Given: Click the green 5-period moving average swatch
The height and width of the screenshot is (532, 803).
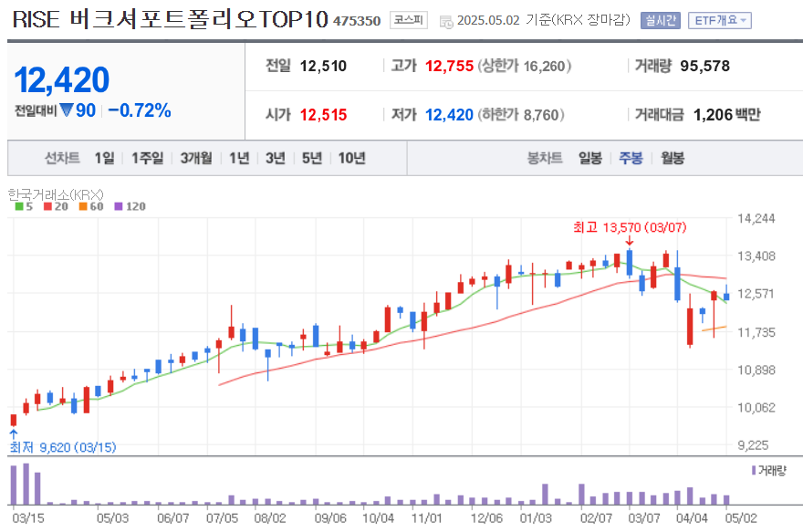Looking at the screenshot, I should click(19, 206).
